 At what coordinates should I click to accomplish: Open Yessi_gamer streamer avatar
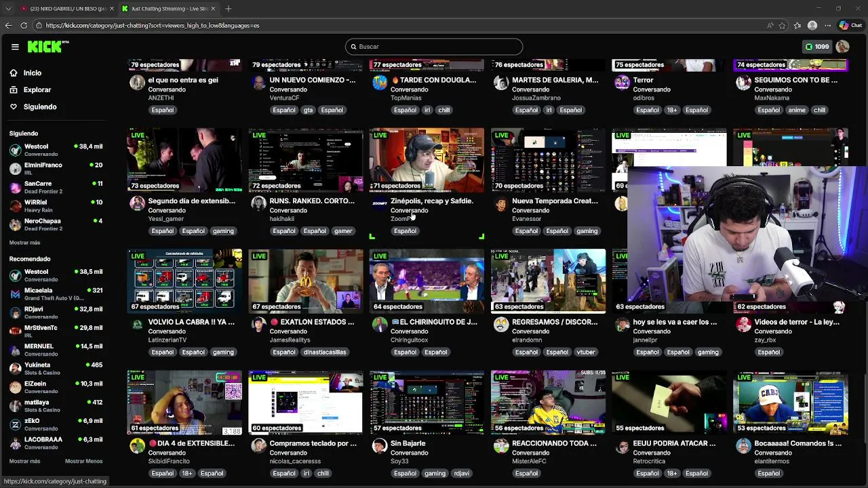click(138, 203)
